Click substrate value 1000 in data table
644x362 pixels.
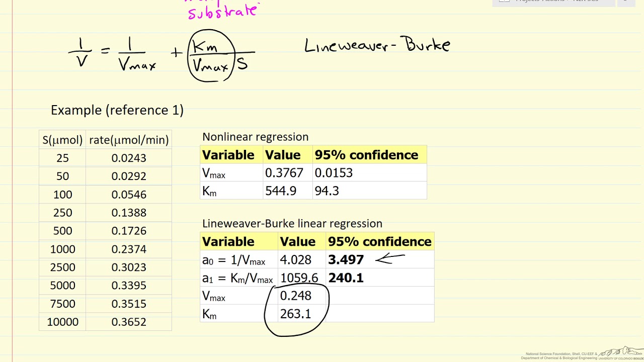point(62,249)
